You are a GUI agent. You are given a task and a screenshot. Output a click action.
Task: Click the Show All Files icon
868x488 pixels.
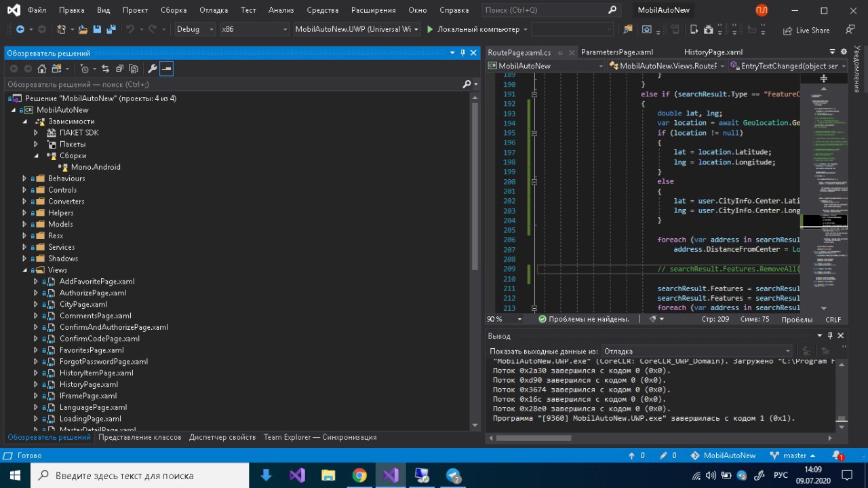pos(134,69)
